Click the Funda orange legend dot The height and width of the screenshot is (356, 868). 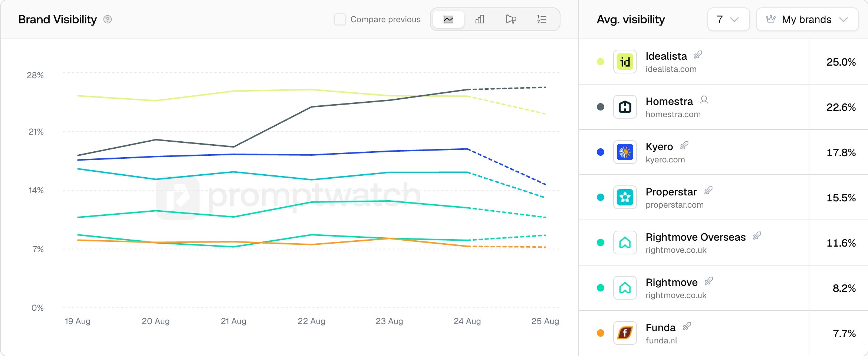(601, 333)
